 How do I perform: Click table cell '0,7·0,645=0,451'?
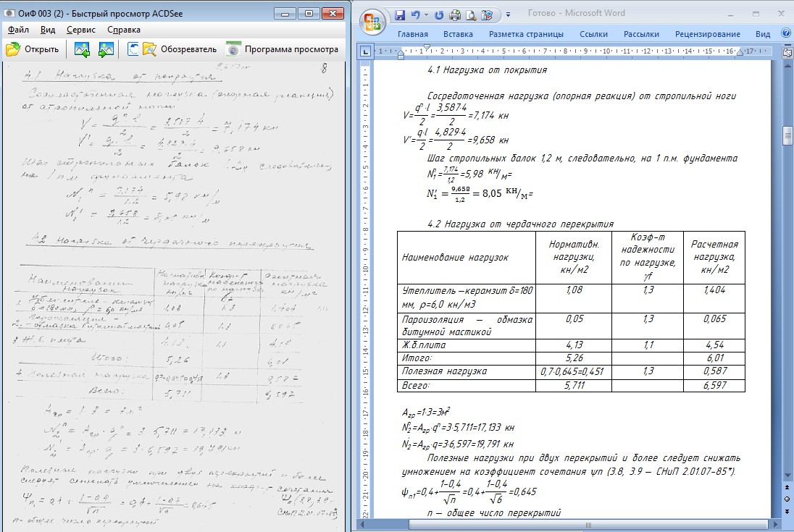pyautogui.click(x=574, y=371)
